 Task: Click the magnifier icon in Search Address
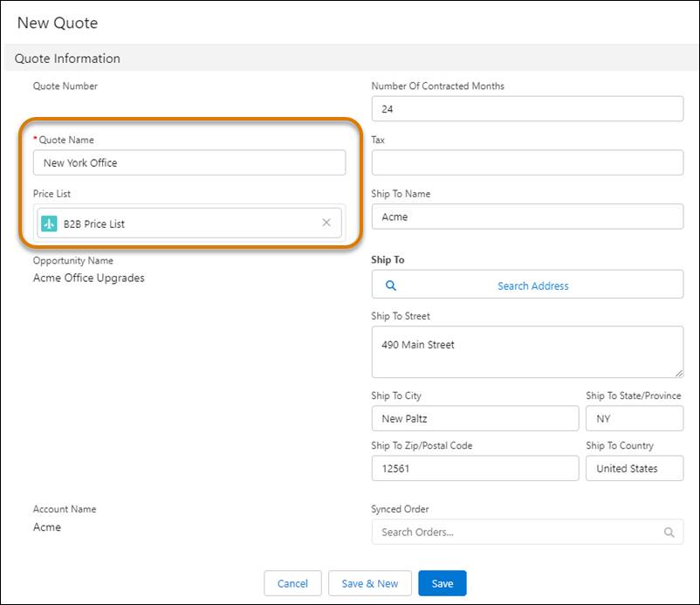[x=390, y=285]
